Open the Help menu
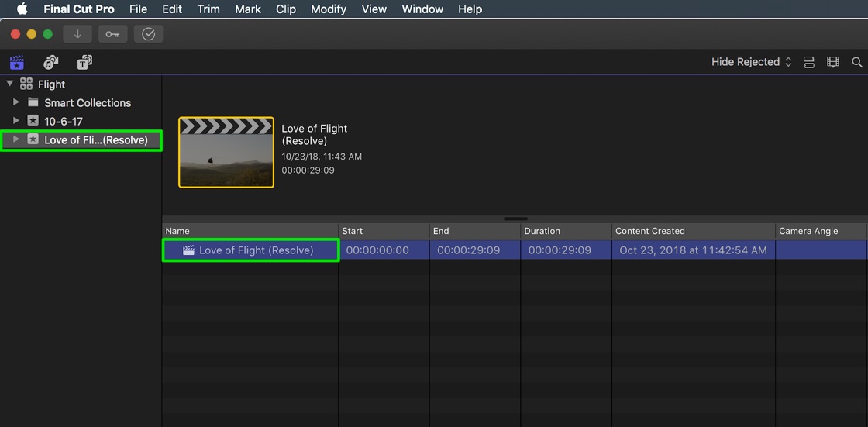868x427 pixels. [470, 9]
